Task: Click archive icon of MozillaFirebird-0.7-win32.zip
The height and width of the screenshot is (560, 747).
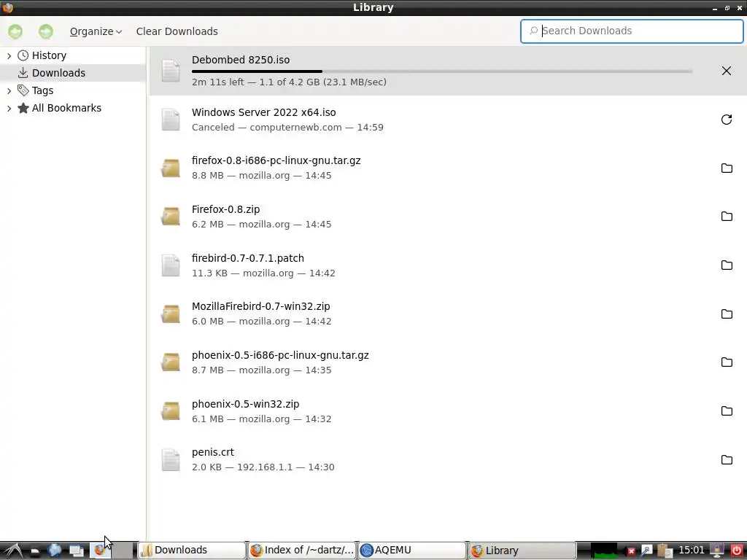Action: pos(171,314)
